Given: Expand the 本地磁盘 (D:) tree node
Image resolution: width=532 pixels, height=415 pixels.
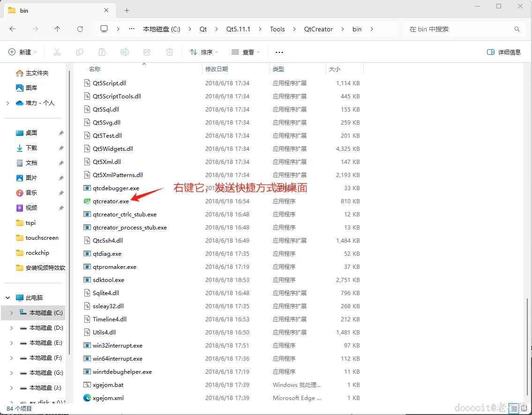Looking at the screenshot, I should [x=12, y=328].
